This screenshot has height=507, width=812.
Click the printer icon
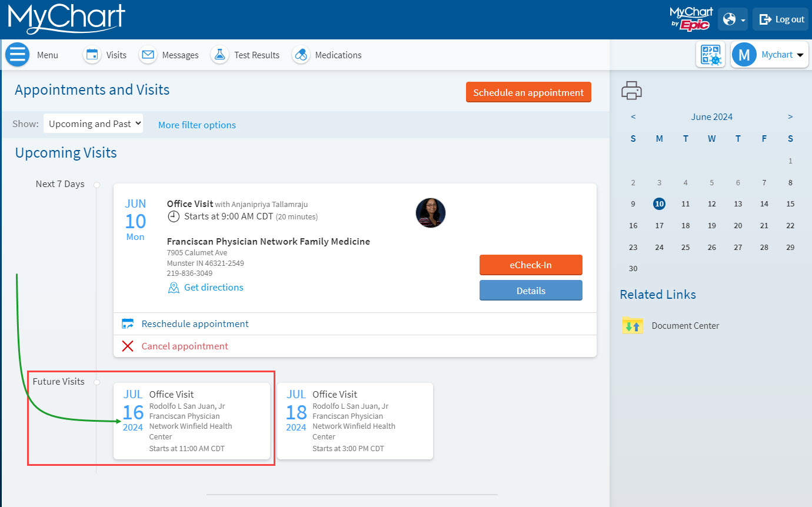[631, 91]
